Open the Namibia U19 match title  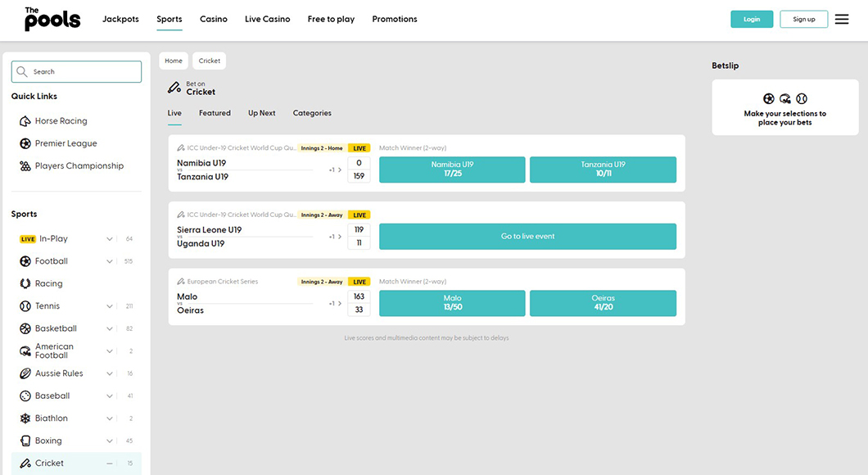pyautogui.click(x=201, y=163)
